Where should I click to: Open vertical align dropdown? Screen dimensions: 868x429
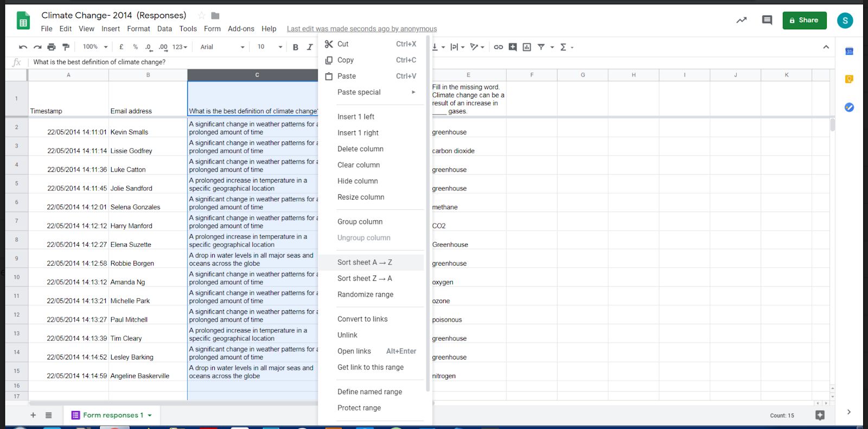[438, 47]
